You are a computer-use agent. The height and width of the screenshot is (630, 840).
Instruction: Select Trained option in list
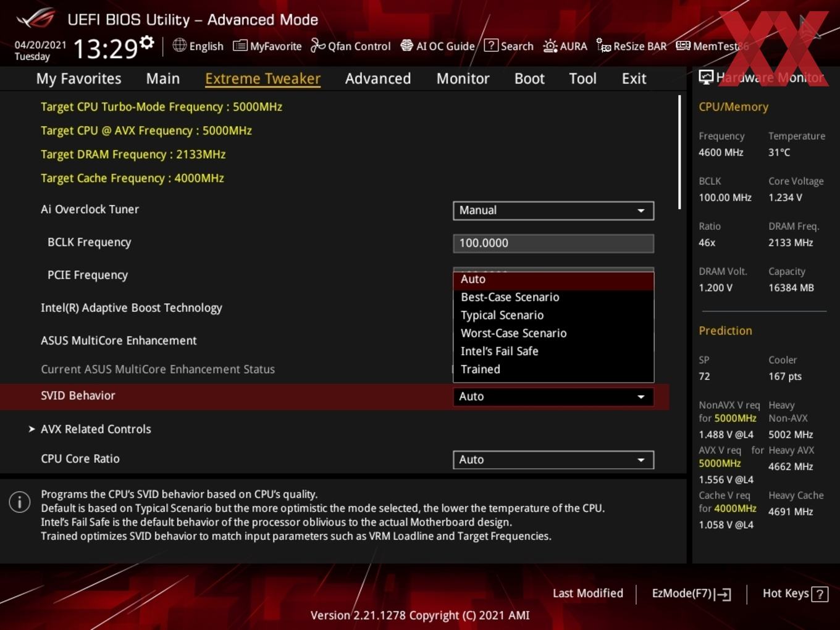[x=553, y=369]
